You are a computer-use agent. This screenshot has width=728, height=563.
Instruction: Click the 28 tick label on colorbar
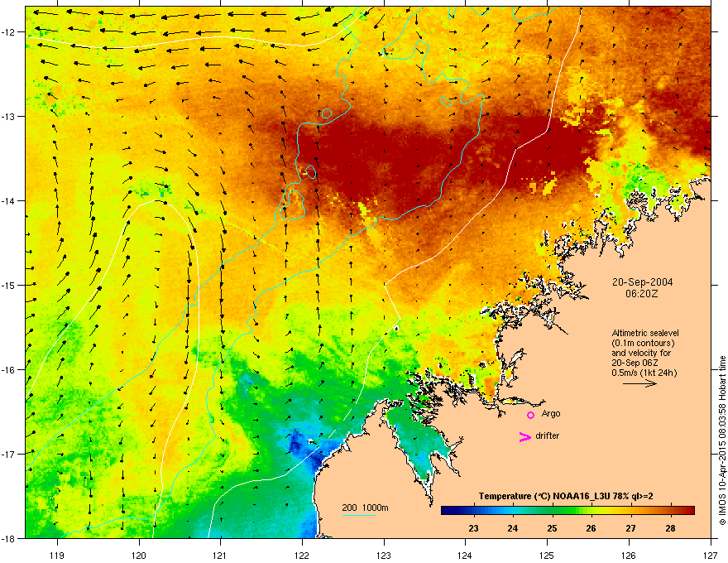click(670, 528)
